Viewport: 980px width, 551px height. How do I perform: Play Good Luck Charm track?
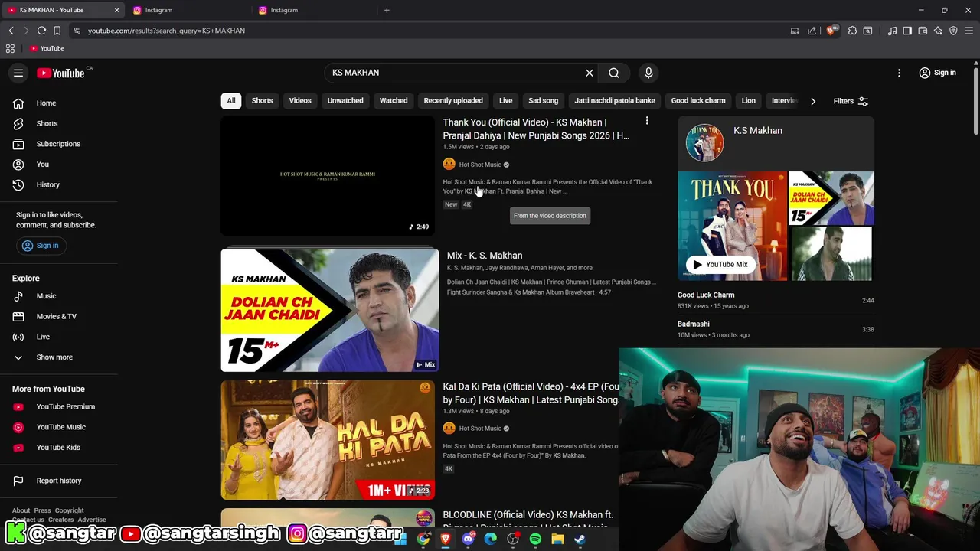(776, 300)
